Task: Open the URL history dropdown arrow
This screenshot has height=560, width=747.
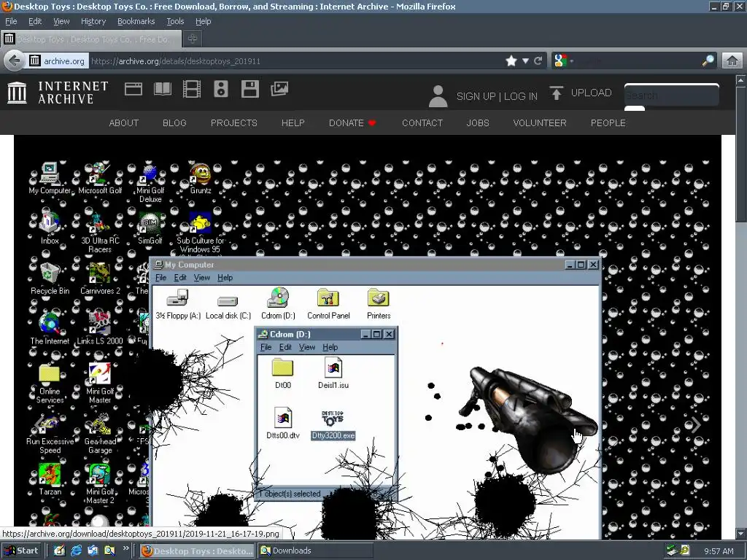Action: point(525,61)
